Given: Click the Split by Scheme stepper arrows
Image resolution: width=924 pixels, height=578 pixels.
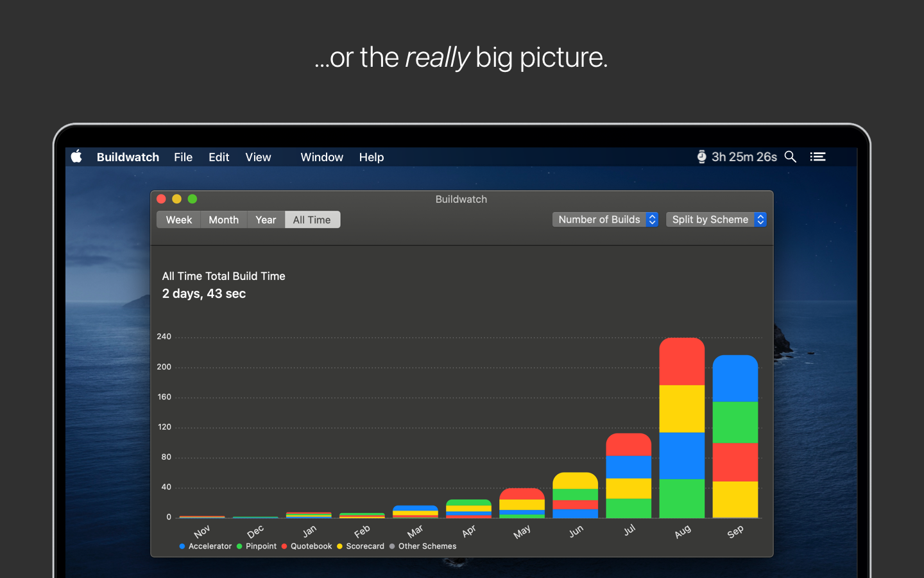Looking at the screenshot, I should (760, 219).
